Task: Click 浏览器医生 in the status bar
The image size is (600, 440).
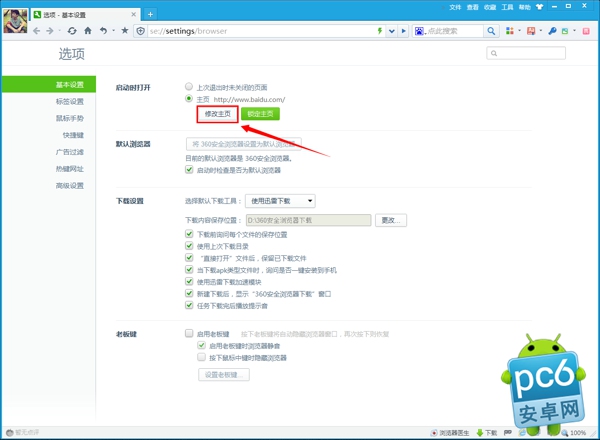Action: pyautogui.click(x=453, y=433)
